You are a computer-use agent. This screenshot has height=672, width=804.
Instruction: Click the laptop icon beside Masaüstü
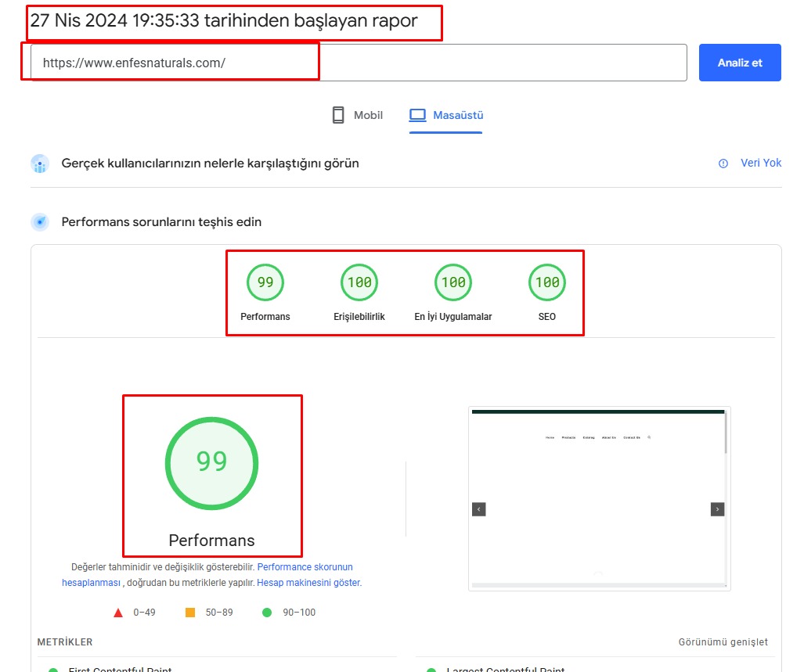coord(418,116)
